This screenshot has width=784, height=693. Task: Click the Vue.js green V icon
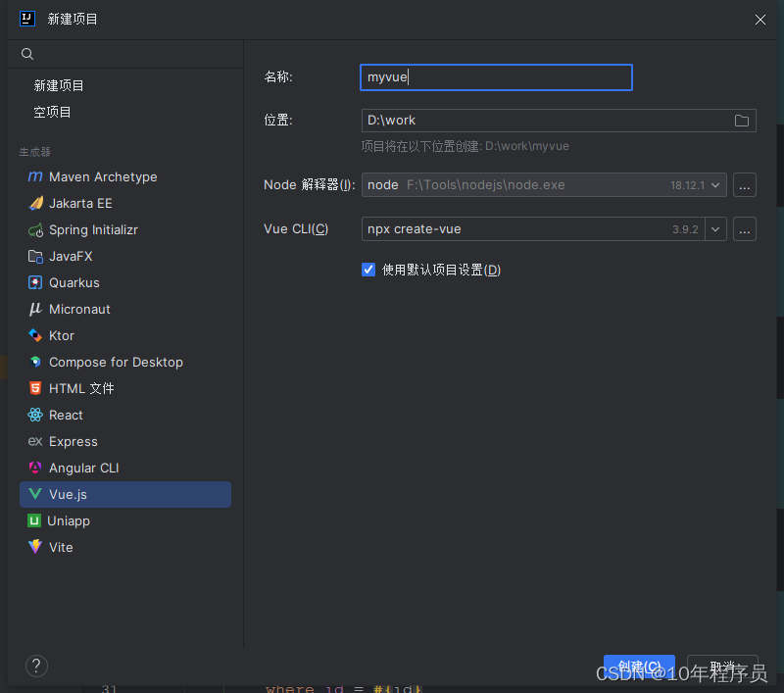(35, 494)
